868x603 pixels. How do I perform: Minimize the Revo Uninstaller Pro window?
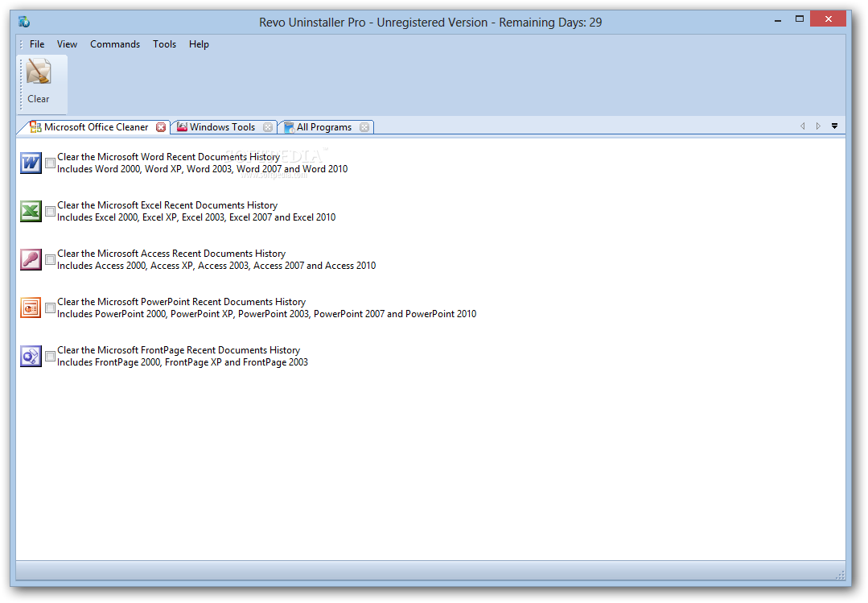point(778,20)
